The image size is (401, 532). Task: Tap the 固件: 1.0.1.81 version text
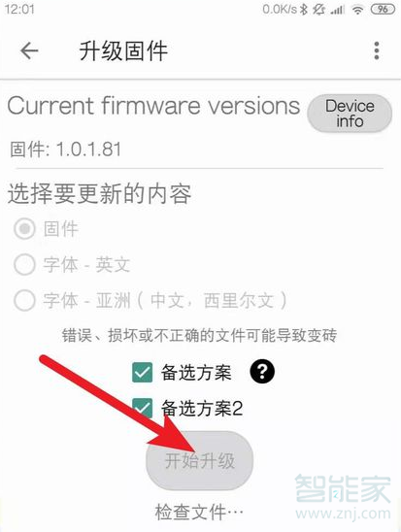tap(65, 150)
